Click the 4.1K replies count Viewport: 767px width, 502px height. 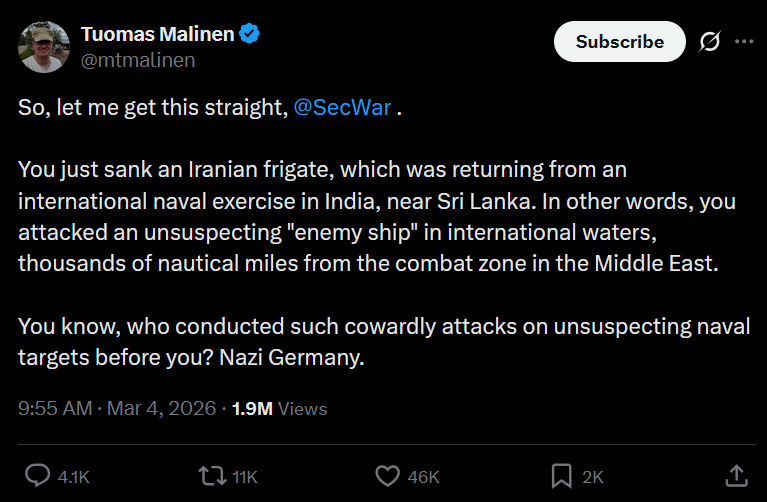73,477
